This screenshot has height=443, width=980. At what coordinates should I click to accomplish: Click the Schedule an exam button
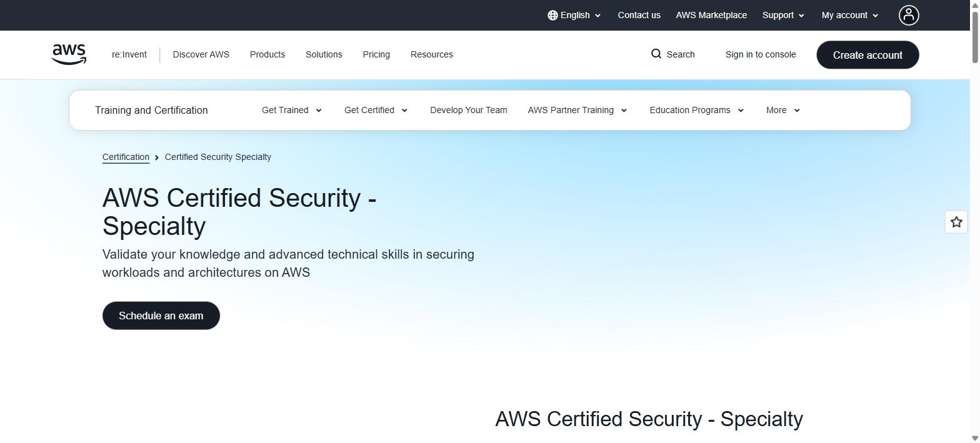(161, 316)
